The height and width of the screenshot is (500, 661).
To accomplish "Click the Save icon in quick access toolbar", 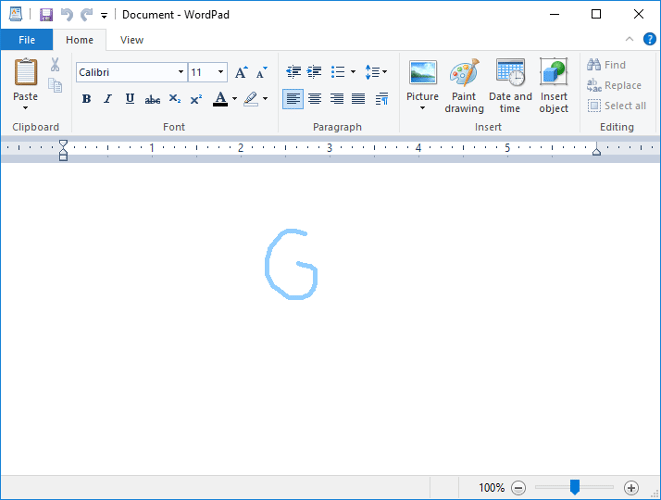I will tap(46, 15).
